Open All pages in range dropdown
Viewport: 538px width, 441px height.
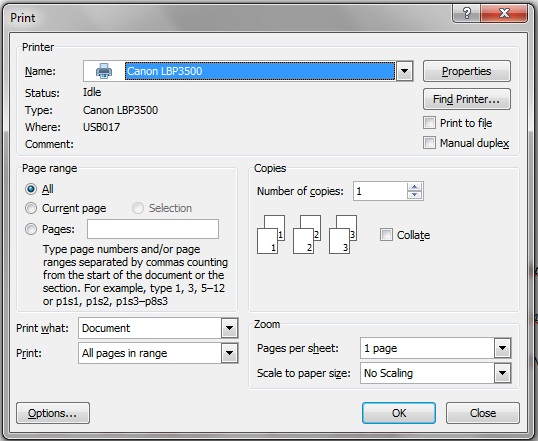coord(230,353)
